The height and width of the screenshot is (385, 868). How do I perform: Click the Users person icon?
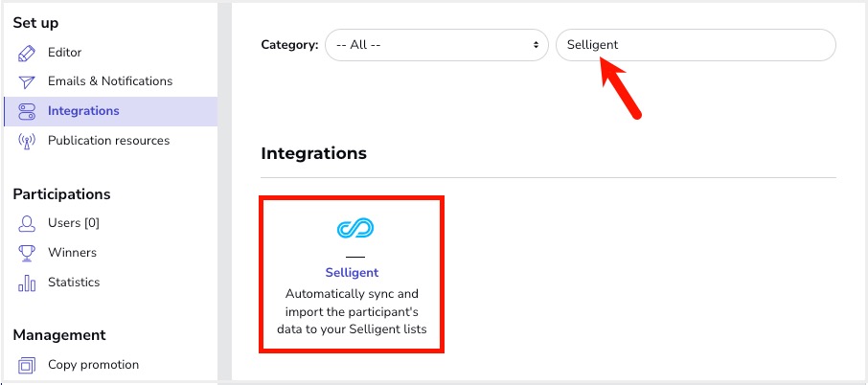tap(26, 223)
